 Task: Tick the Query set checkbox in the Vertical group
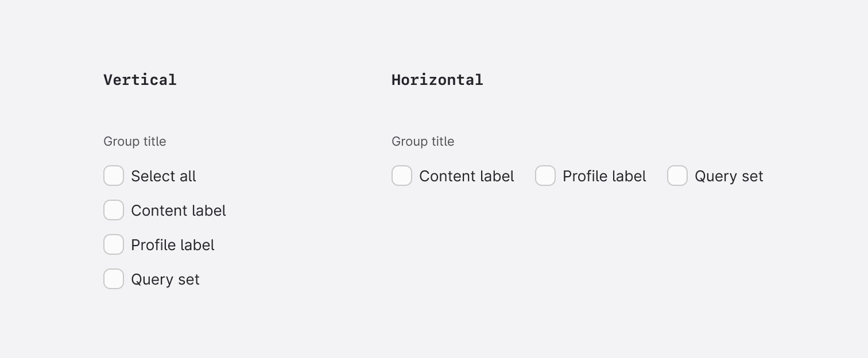(x=114, y=279)
